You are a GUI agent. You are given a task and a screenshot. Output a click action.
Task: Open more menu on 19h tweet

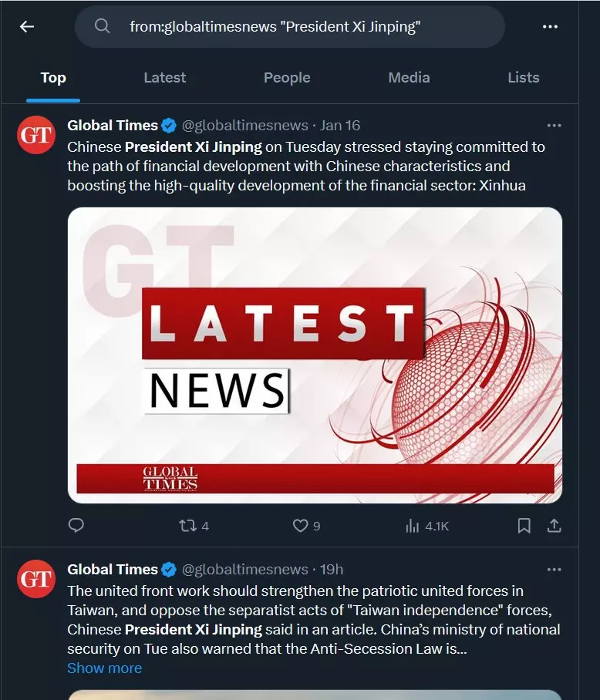click(554, 570)
